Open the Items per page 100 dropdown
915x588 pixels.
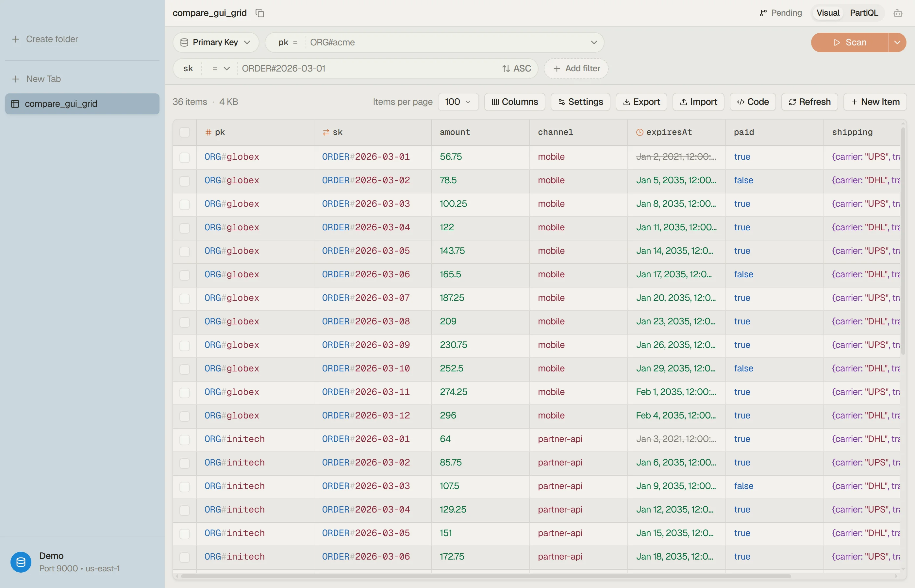[458, 102]
